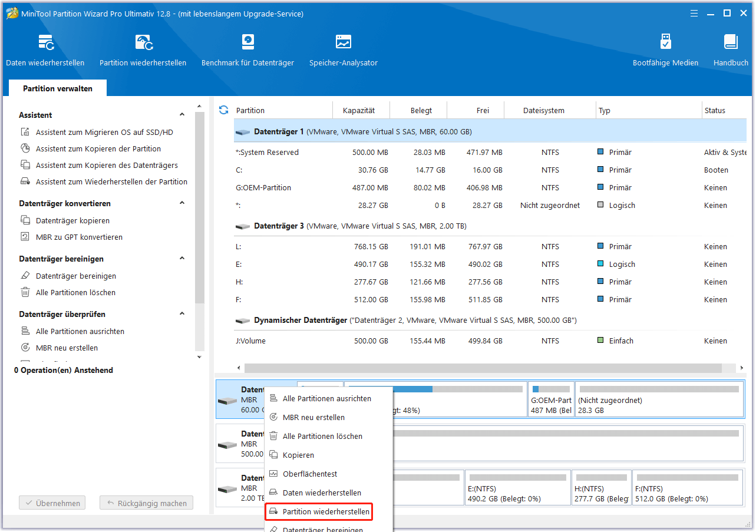Viewport: 756px width, 532px height.
Task: Sort by the Kapazität column header
Action: [x=359, y=110]
